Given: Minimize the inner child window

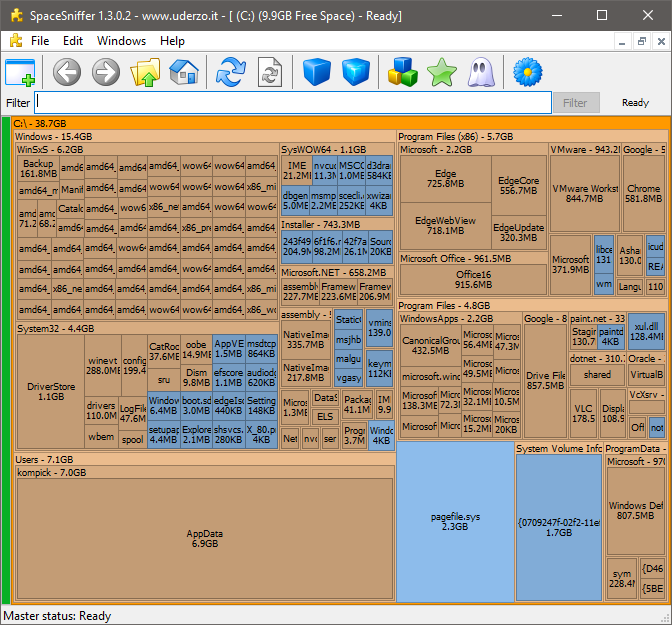Looking at the screenshot, I should [x=622, y=42].
